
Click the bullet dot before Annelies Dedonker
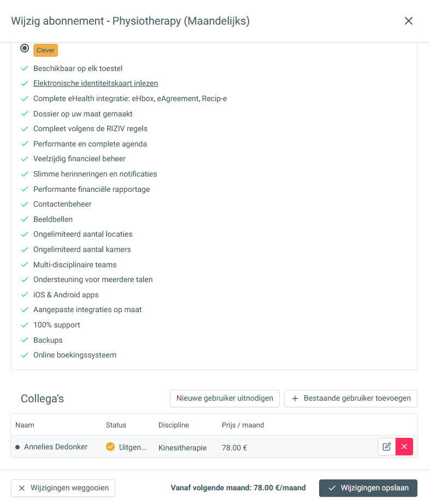17,447
